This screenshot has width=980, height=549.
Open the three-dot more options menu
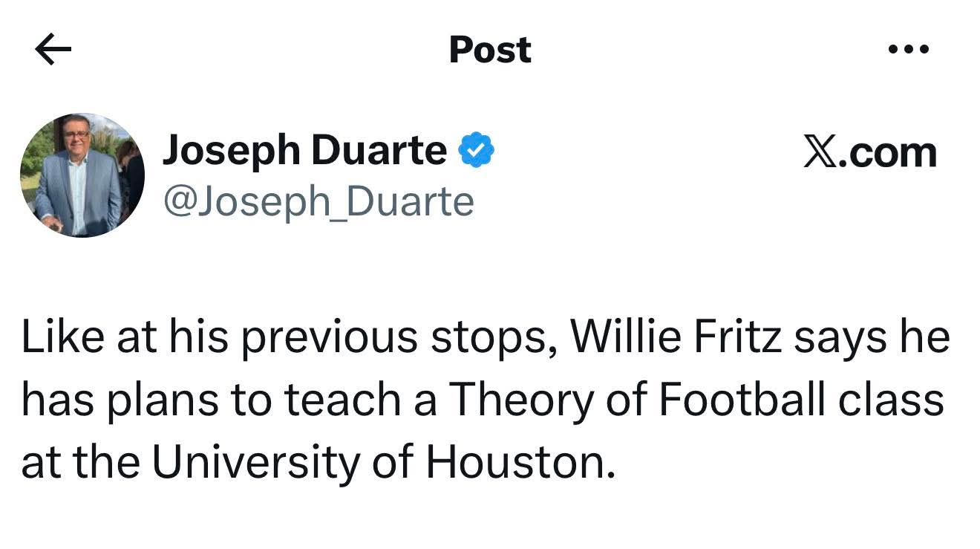(909, 50)
